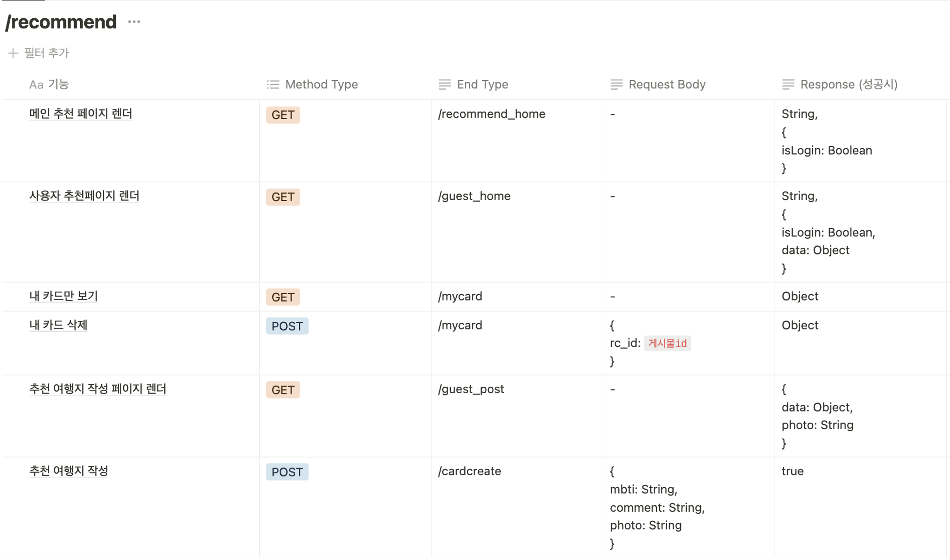Click the plus icon beside 필터 추가
Viewport: 950px width, 560px height.
pyautogui.click(x=12, y=53)
